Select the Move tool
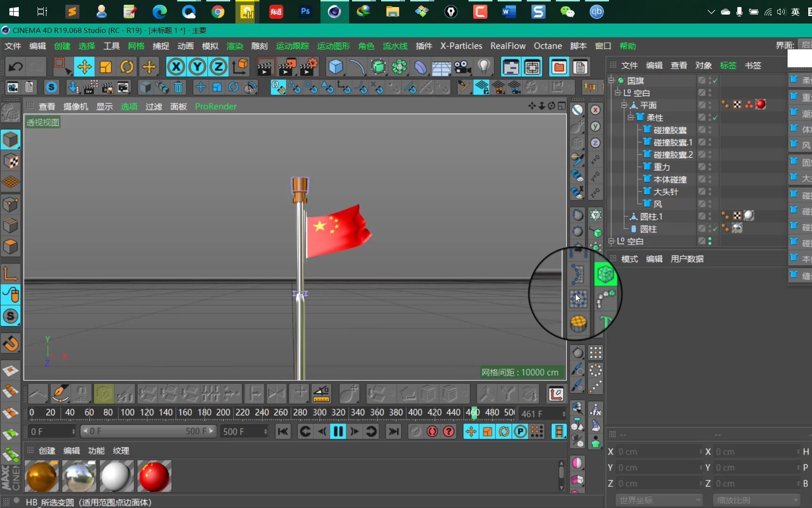Viewport: 812px width, 508px height. (x=84, y=67)
